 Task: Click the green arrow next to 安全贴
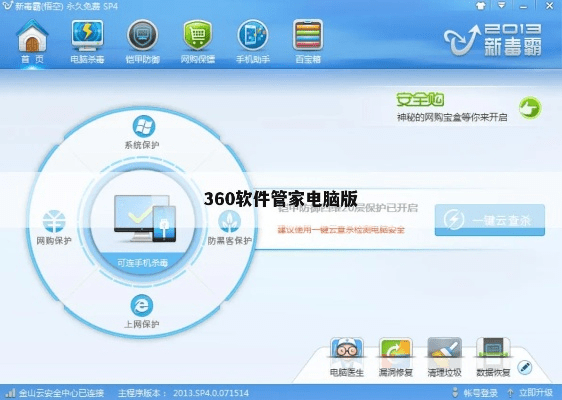tap(530, 108)
